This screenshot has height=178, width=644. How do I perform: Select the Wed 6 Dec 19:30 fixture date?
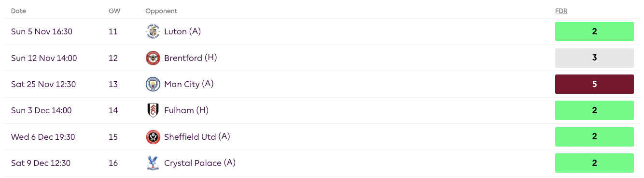pos(43,137)
